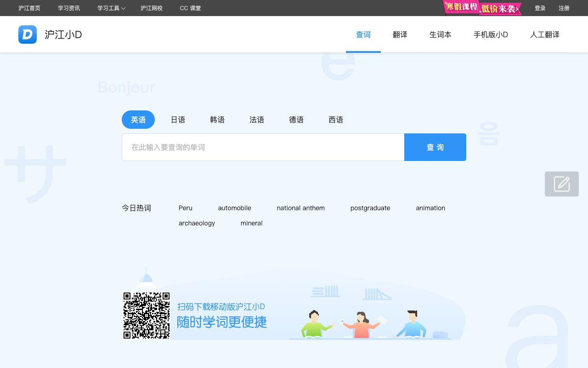The width and height of the screenshot is (588, 368).
Task: Expand the 学习工具 dropdown menu
Action: [110, 8]
